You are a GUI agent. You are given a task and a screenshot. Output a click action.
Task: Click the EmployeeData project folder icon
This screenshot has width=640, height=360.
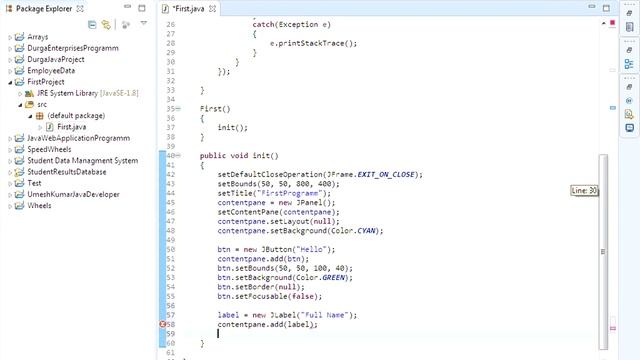coord(19,71)
